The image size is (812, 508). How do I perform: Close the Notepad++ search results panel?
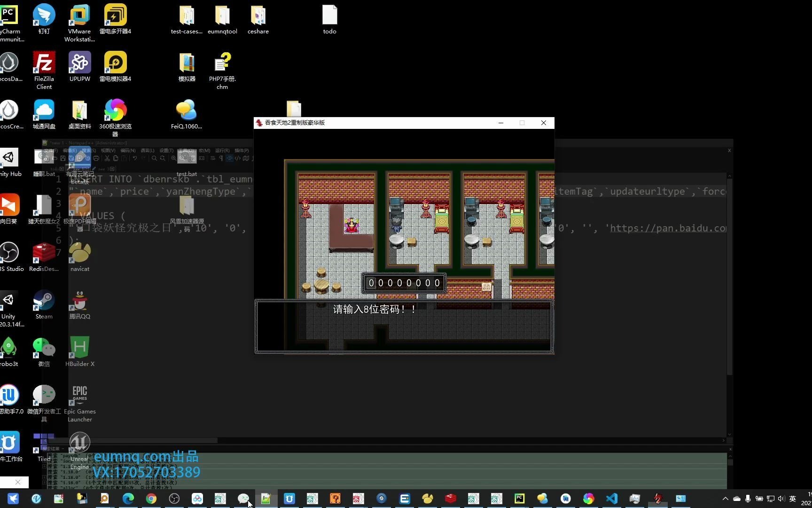click(x=730, y=449)
